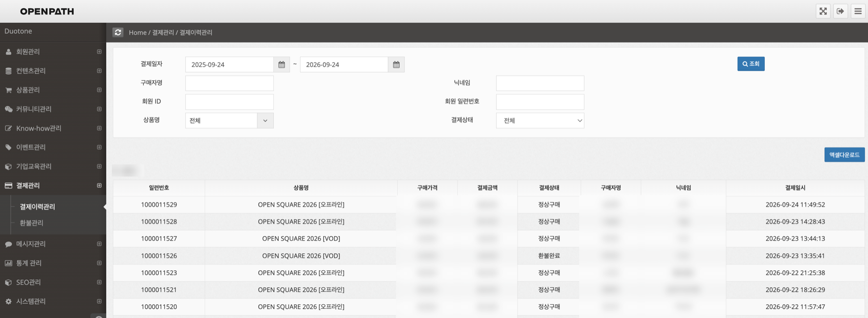Viewport: 868px width, 318px height.
Task: Click the 회원 ID input field
Action: tap(230, 102)
